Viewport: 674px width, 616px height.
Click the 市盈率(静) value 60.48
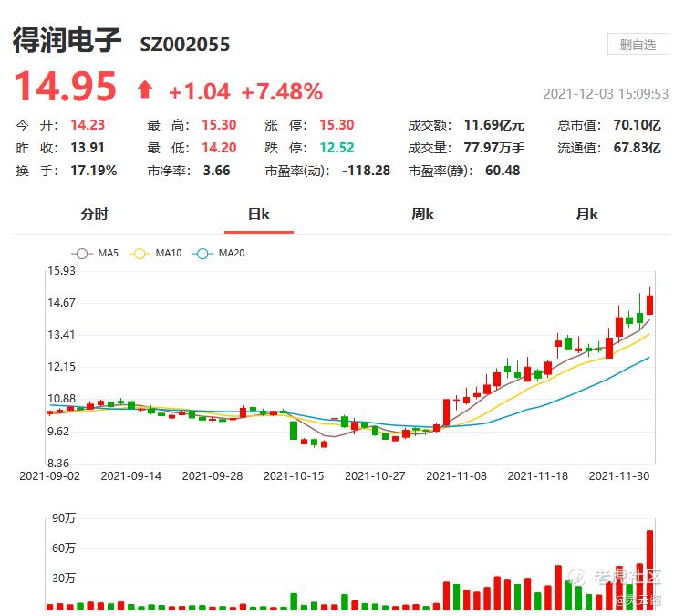pos(503,171)
